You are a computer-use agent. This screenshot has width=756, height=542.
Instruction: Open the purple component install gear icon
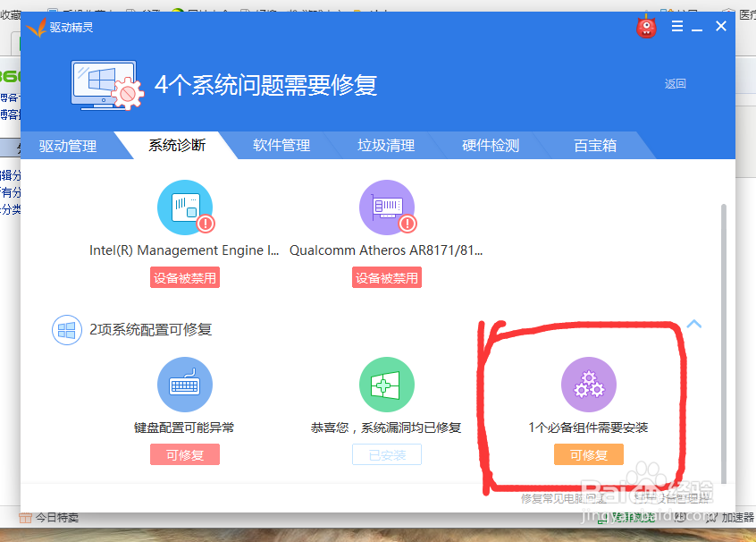588,384
